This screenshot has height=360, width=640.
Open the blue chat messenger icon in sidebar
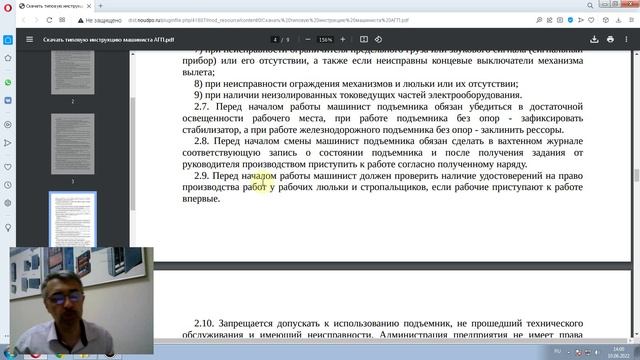tap(8, 100)
